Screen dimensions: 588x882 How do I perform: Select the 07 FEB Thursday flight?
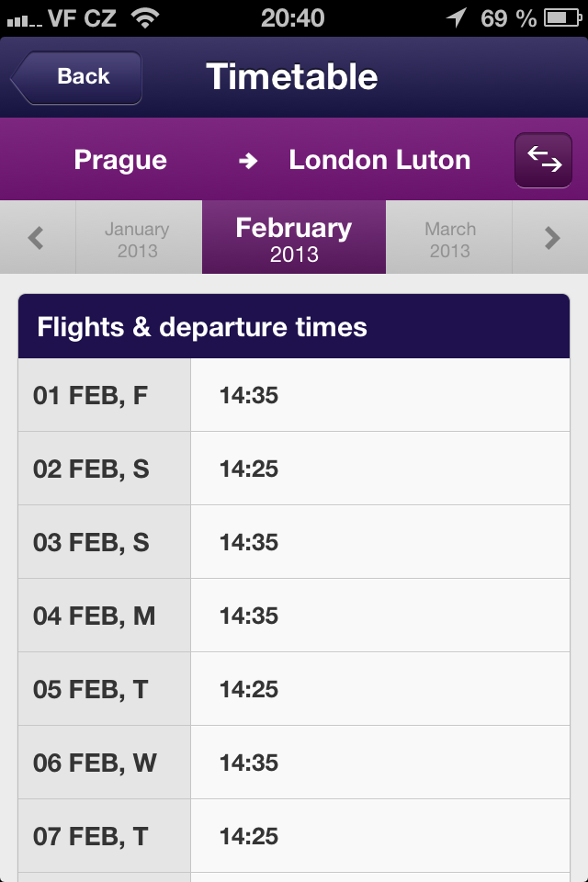(x=294, y=836)
